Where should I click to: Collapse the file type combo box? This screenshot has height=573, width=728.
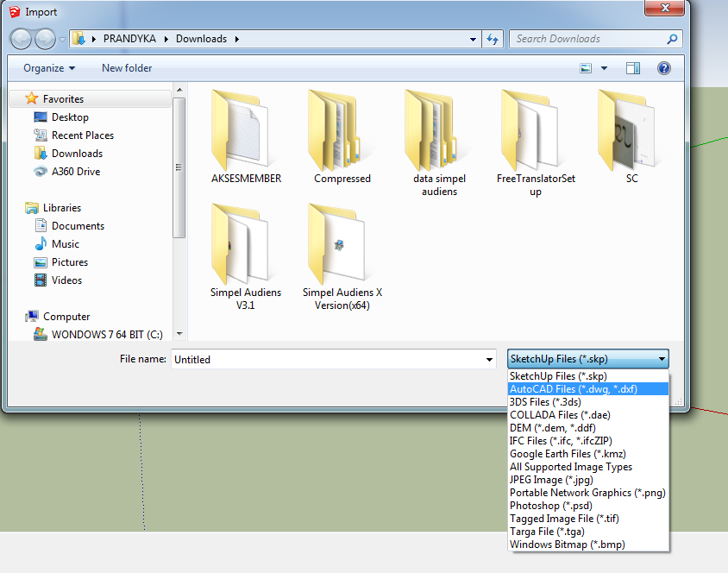tap(587, 359)
